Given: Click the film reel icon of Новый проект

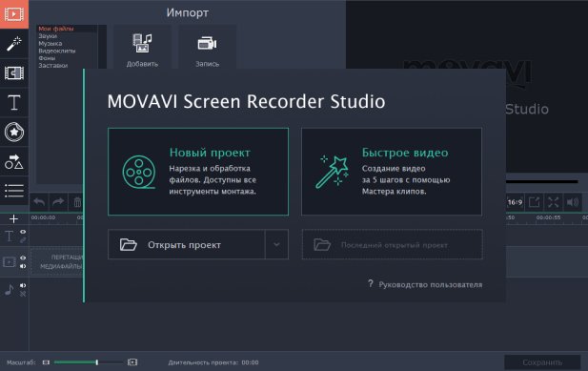Looking at the screenshot, I should [x=139, y=173].
